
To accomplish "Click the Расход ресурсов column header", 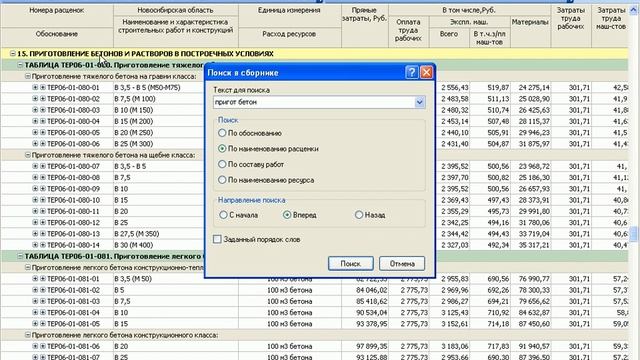I will [x=289, y=34].
